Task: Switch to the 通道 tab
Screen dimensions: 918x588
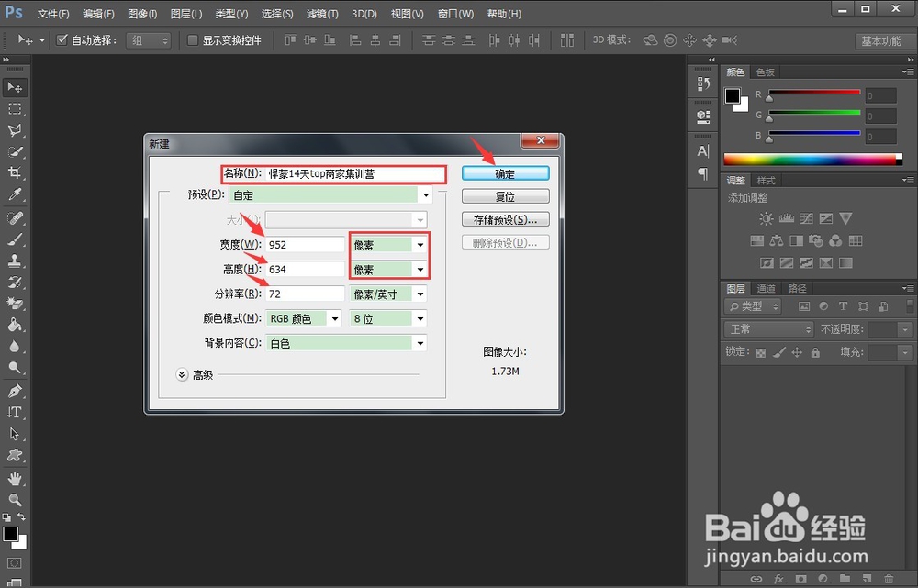Action: click(x=766, y=288)
